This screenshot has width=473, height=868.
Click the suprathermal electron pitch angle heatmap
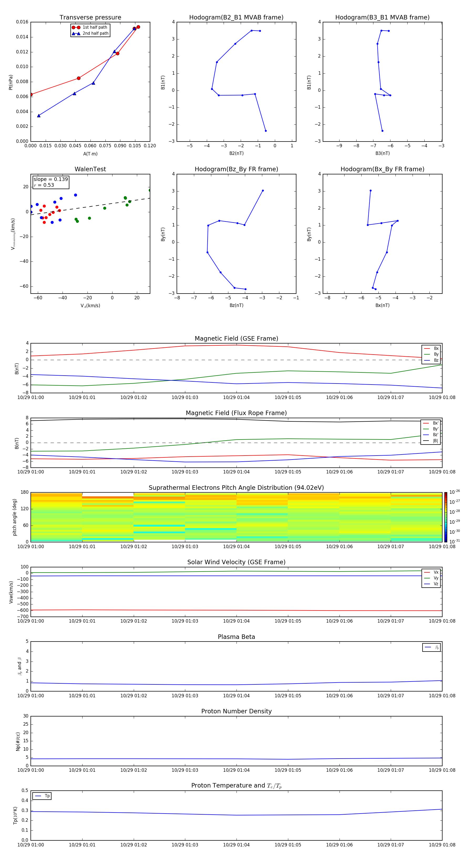click(x=236, y=517)
